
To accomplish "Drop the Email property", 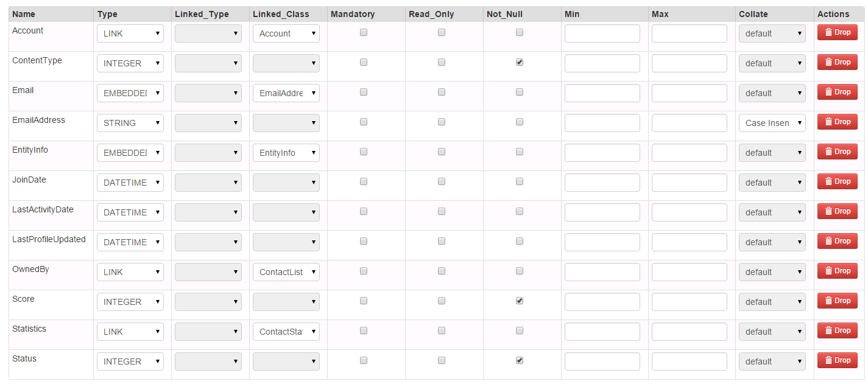I will (838, 92).
